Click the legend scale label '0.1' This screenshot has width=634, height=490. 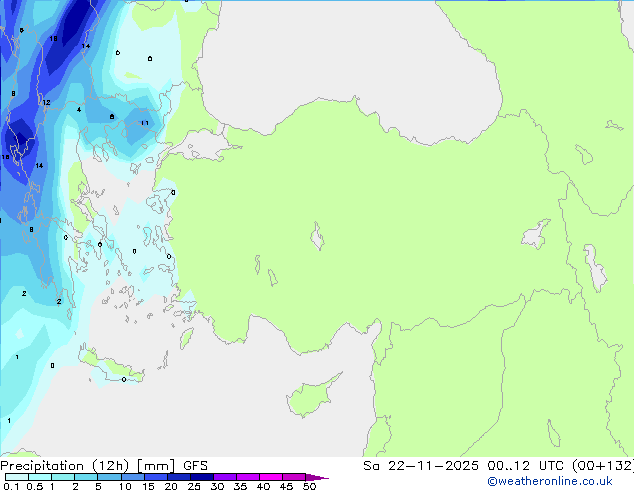[11, 486]
